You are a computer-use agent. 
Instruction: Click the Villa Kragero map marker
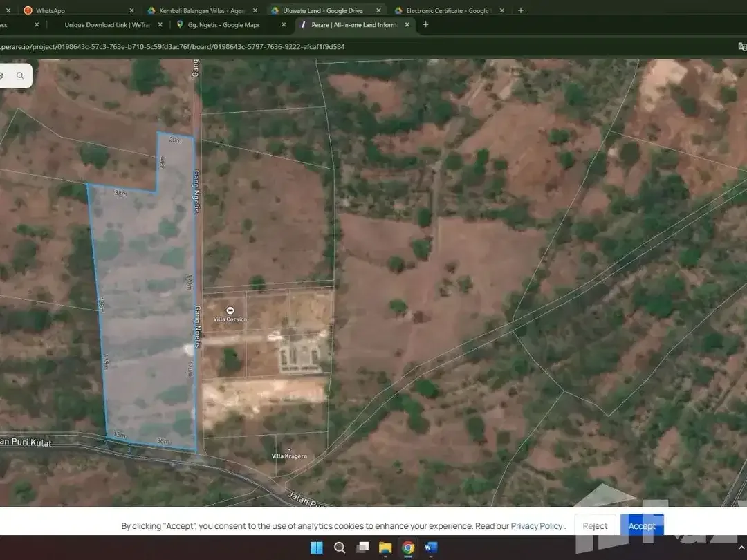click(289, 449)
